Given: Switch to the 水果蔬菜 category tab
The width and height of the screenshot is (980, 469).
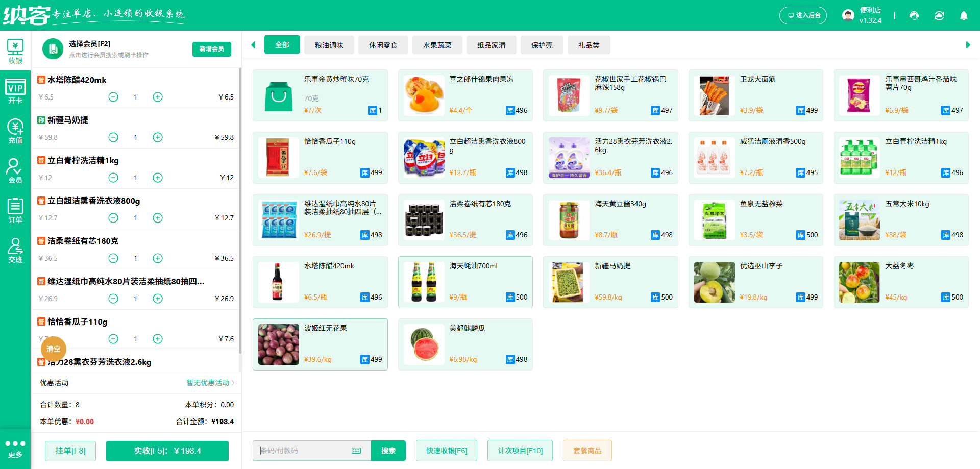Looking at the screenshot, I should tap(437, 45).
